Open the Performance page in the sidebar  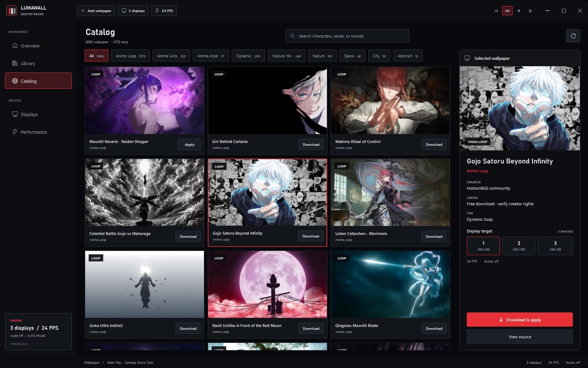(38, 132)
